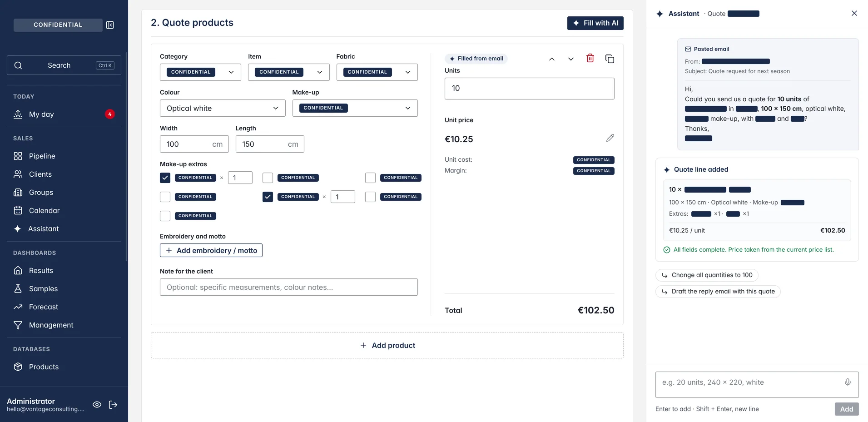
Task: Click the search magnifier icon
Action: pos(18,65)
